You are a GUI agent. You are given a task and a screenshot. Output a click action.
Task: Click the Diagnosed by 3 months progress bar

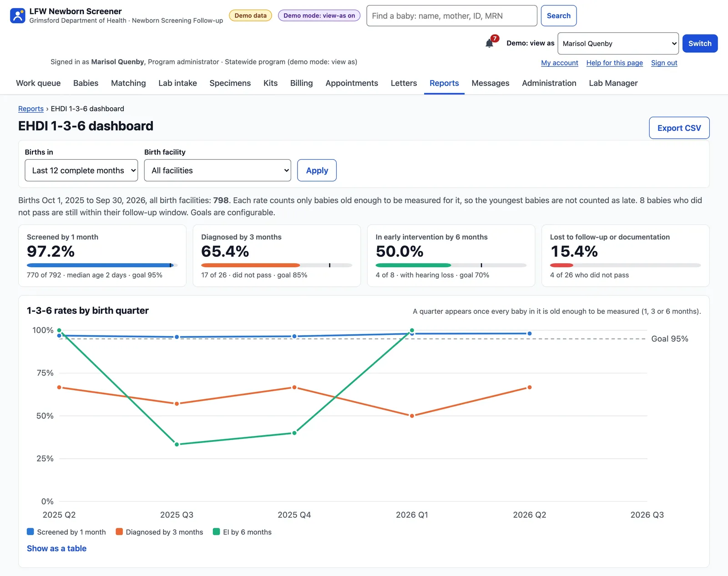[277, 265]
